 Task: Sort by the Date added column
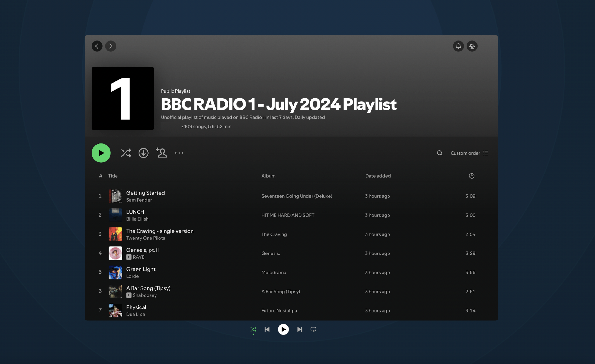pos(378,176)
